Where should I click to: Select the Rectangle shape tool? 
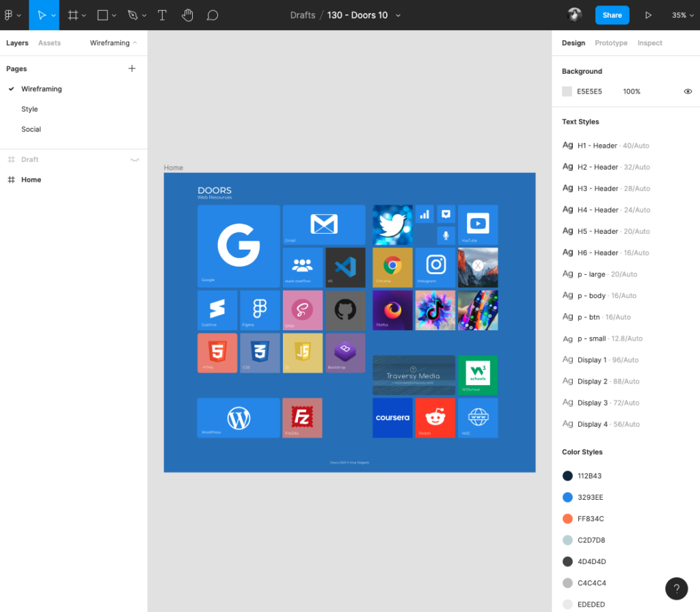(103, 15)
